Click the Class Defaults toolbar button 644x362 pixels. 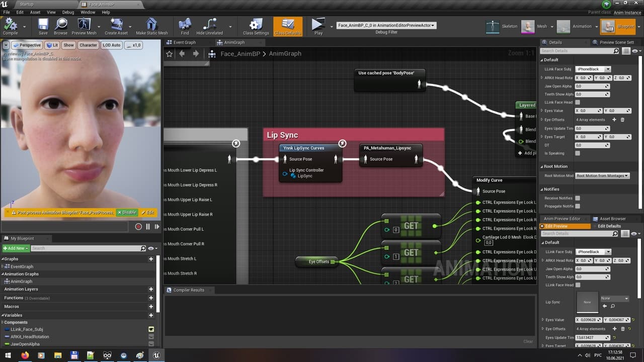[288, 26]
